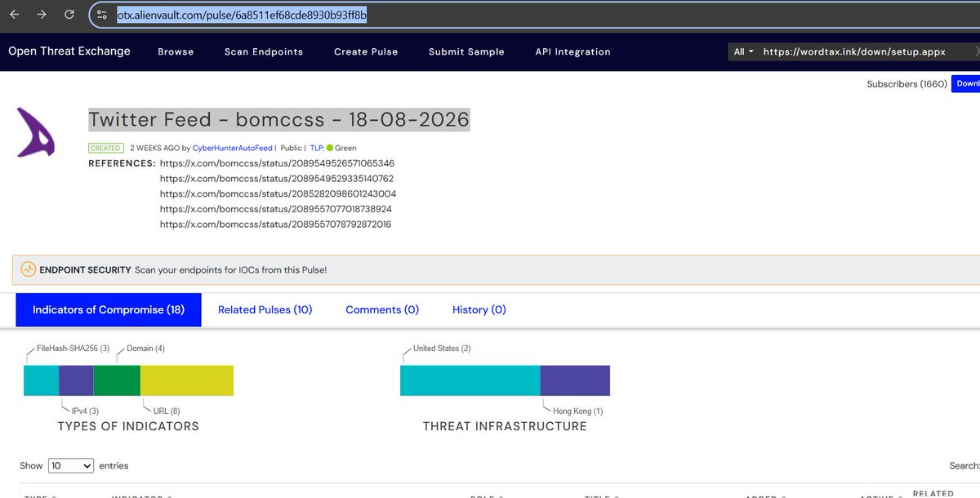Screen dimensions: 980x498
Task: Open reference ending 2089549526571065346
Action: click(277, 163)
